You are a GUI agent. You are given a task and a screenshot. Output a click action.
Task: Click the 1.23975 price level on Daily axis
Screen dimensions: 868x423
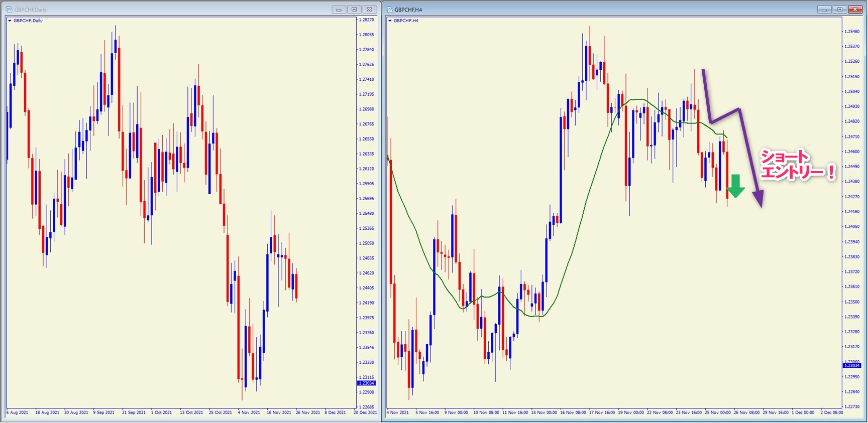tap(367, 318)
